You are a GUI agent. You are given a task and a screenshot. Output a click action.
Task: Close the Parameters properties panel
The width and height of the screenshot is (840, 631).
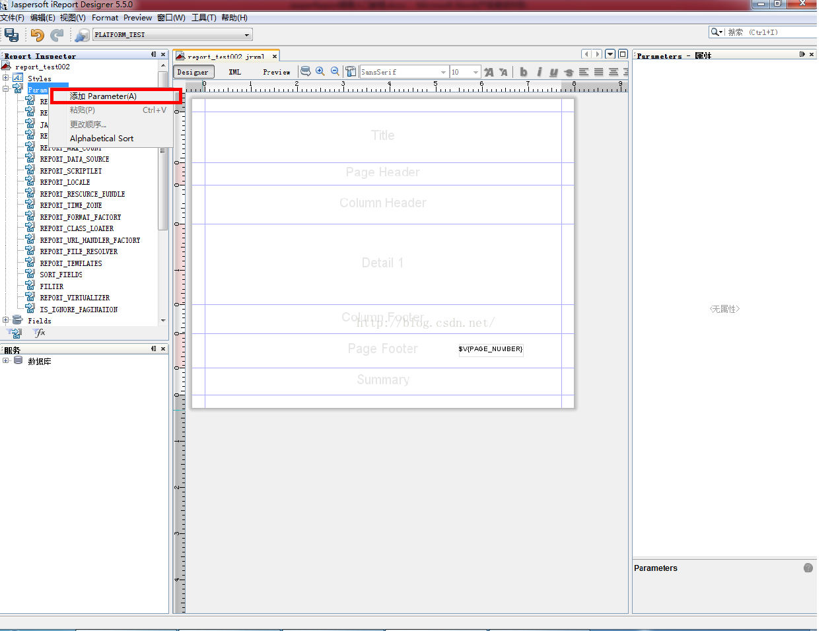[812, 55]
